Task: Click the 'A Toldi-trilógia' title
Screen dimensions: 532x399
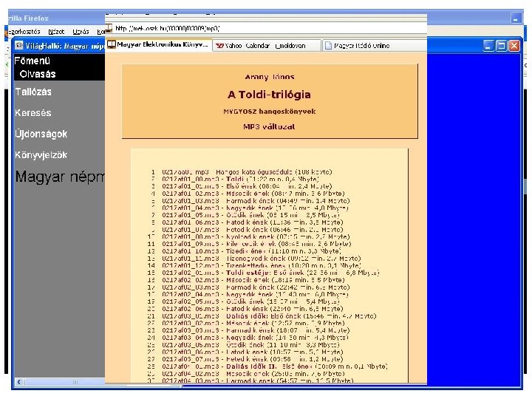Action: tap(270, 95)
